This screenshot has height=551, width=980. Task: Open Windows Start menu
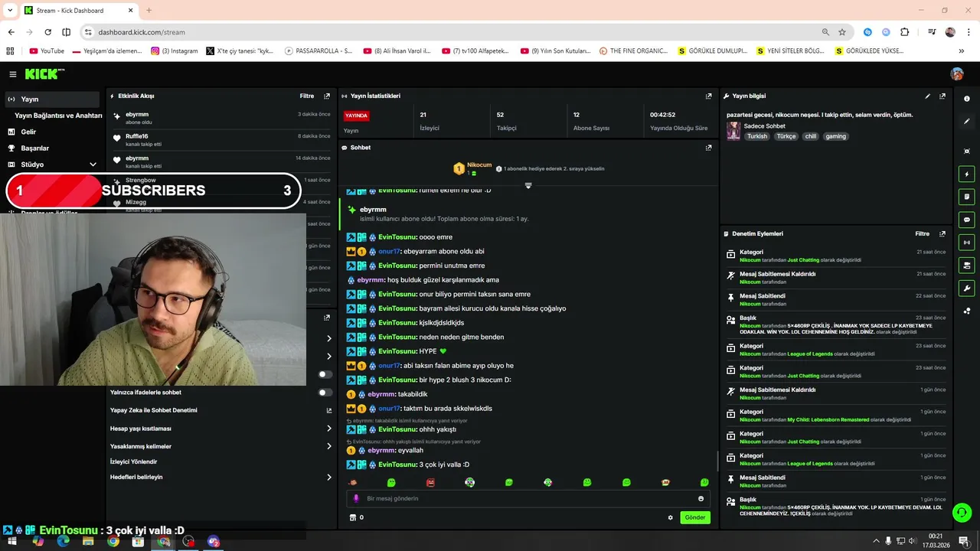12,542
